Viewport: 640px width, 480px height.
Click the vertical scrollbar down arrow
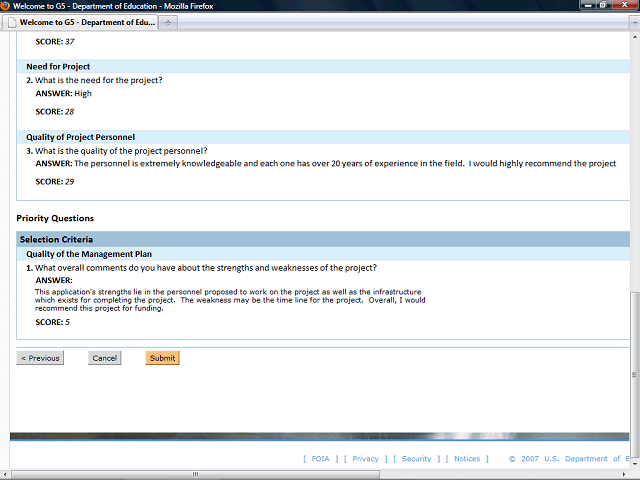pyautogui.click(x=635, y=464)
